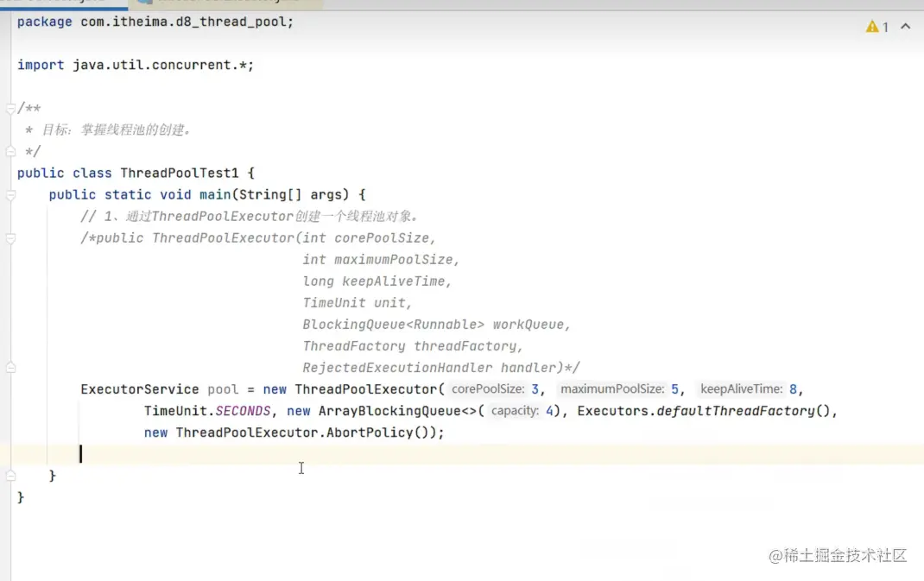This screenshot has width=924, height=581.
Task: Click the maximumPoolSize: 5 inlay hint
Action: [619, 389]
